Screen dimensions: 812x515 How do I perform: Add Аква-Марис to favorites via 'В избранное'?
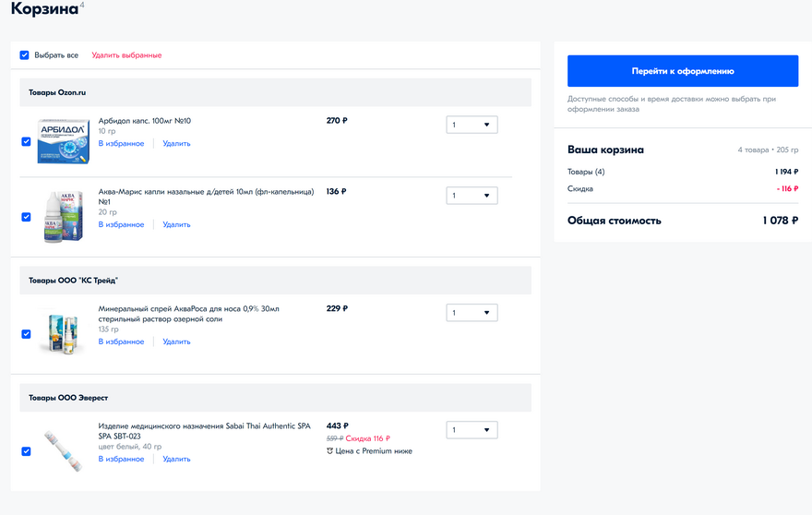121,224
